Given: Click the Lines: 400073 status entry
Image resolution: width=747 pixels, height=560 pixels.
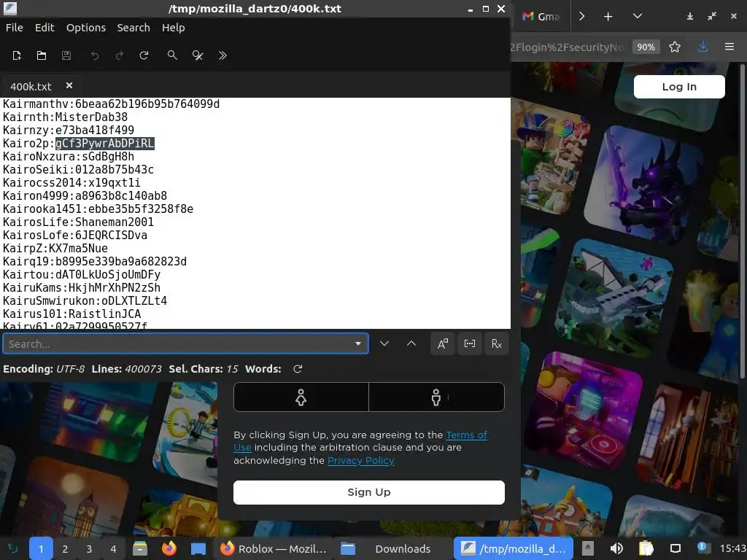Looking at the screenshot, I should [x=127, y=369].
